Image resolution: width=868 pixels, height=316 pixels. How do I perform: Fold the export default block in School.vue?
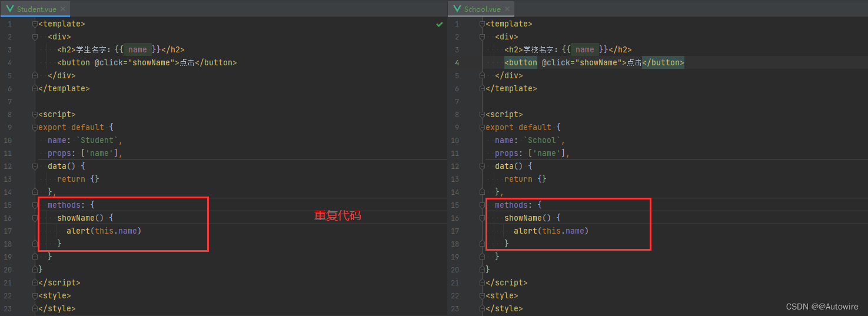(x=483, y=128)
